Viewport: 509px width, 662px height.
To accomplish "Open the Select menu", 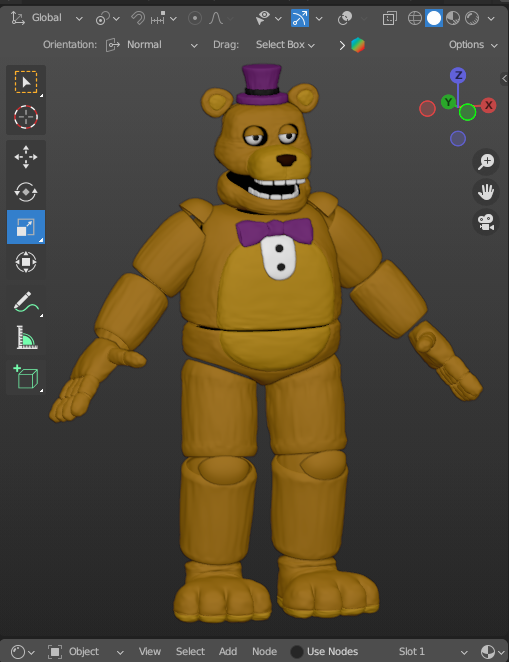I will point(190,652).
